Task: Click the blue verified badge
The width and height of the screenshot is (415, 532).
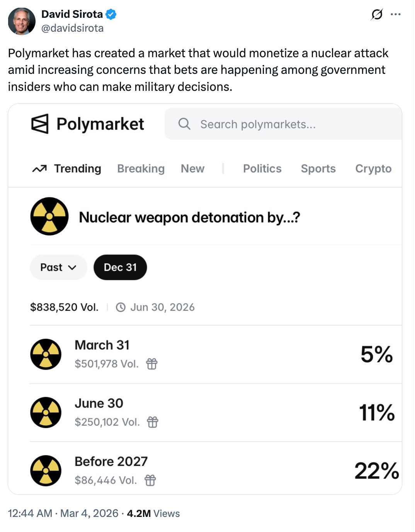Action: (x=111, y=15)
